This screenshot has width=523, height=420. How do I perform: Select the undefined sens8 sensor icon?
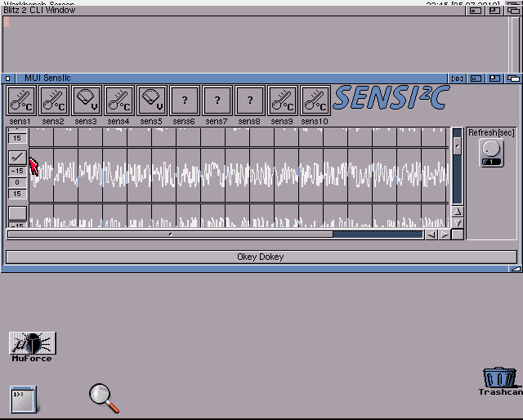pos(249,101)
